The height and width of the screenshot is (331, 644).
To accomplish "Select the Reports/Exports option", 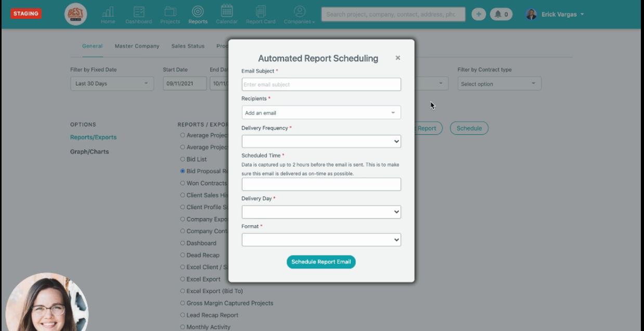I will click(x=93, y=137).
